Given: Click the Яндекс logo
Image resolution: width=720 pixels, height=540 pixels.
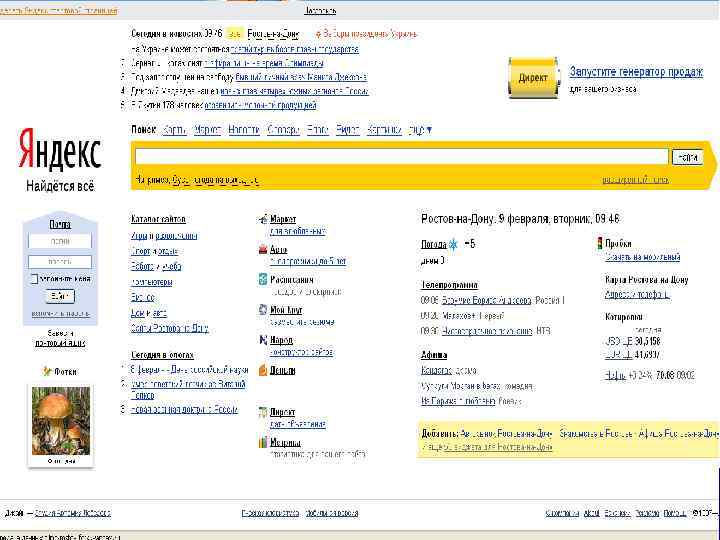Looking at the screenshot, I should point(60,150).
